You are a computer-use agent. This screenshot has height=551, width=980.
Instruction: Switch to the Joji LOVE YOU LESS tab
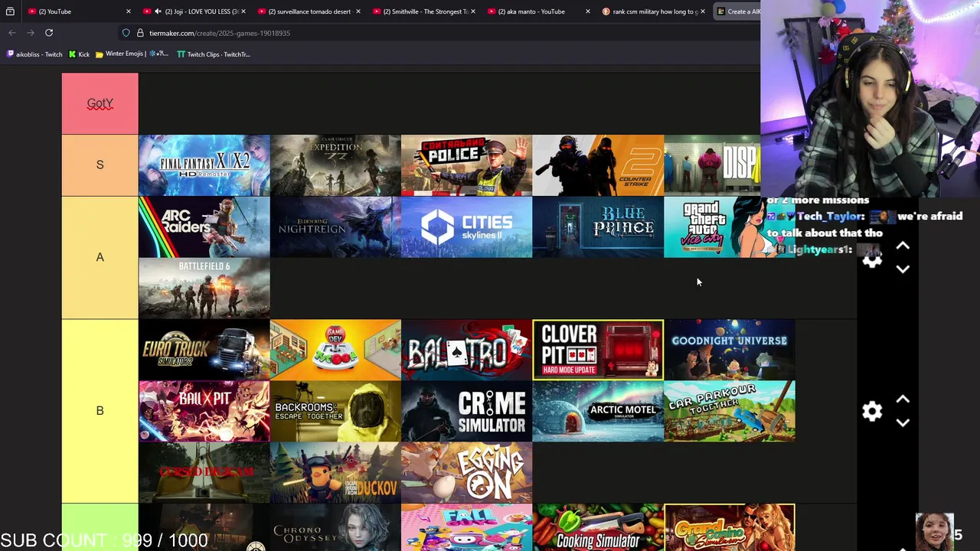click(195, 11)
